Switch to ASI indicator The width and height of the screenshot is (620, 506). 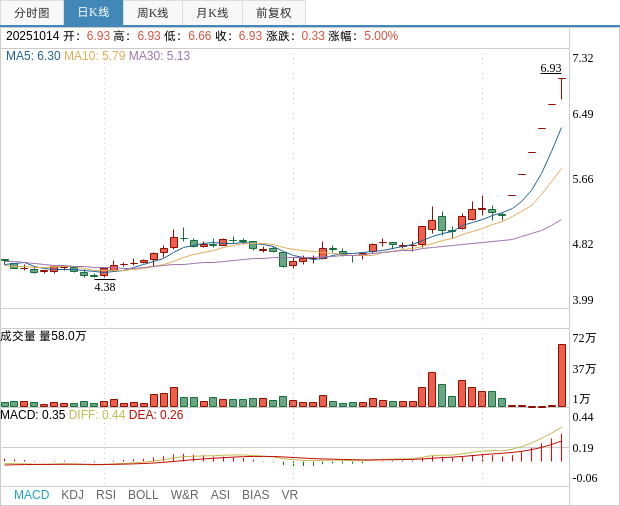220,495
